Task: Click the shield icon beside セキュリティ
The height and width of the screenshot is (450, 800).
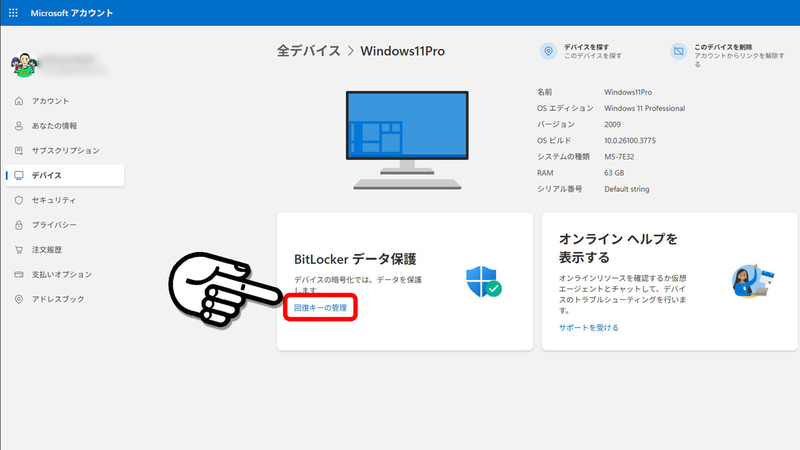Action: pos(19,200)
